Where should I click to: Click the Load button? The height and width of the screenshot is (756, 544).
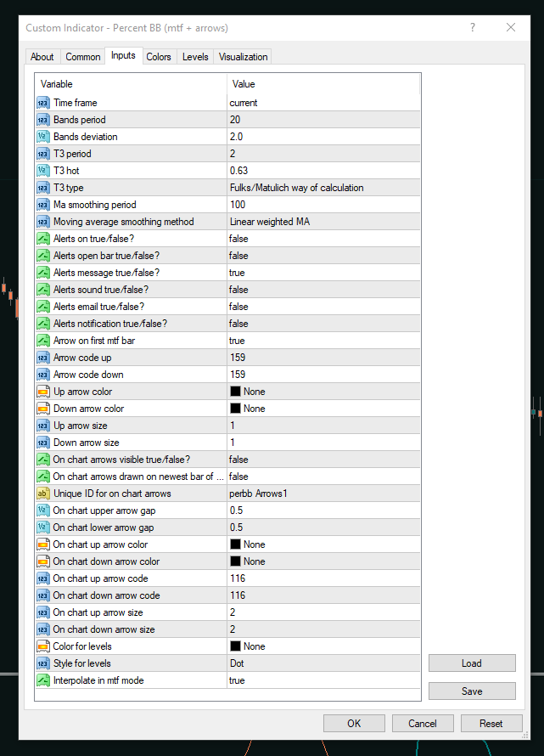click(472, 663)
